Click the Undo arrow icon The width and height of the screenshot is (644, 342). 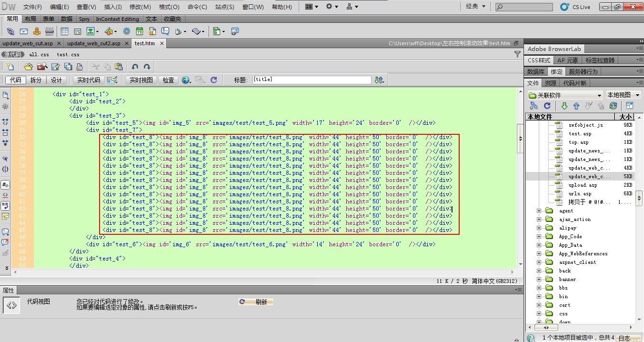pos(135,67)
